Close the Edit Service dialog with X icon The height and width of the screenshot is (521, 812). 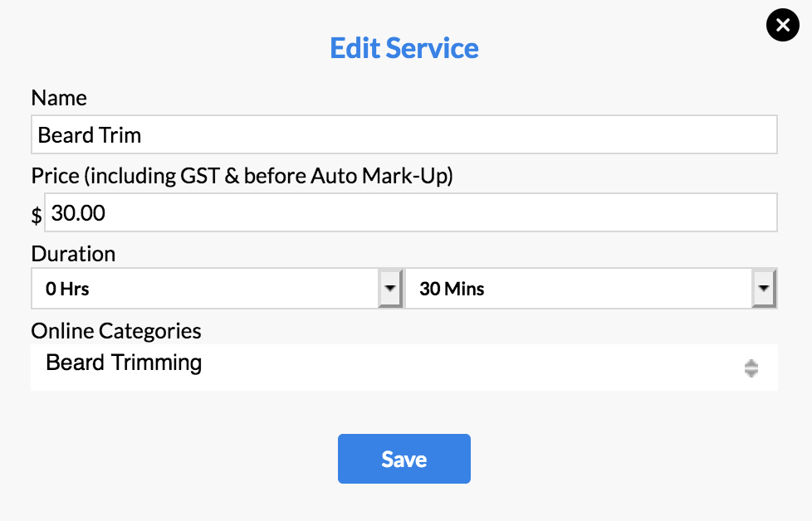[x=782, y=25]
